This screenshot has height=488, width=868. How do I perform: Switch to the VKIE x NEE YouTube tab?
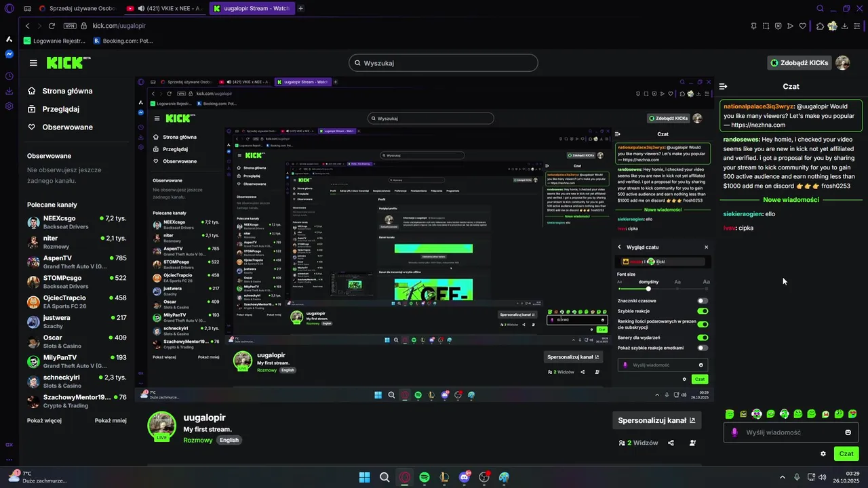(x=165, y=9)
